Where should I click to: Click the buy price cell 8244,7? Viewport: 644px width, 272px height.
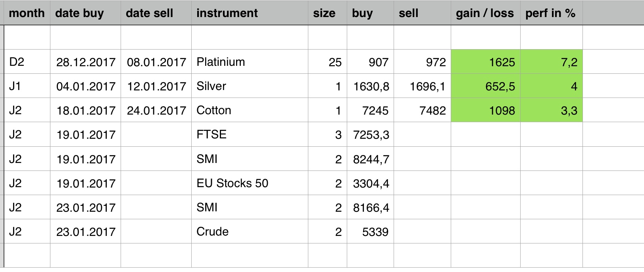click(371, 159)
